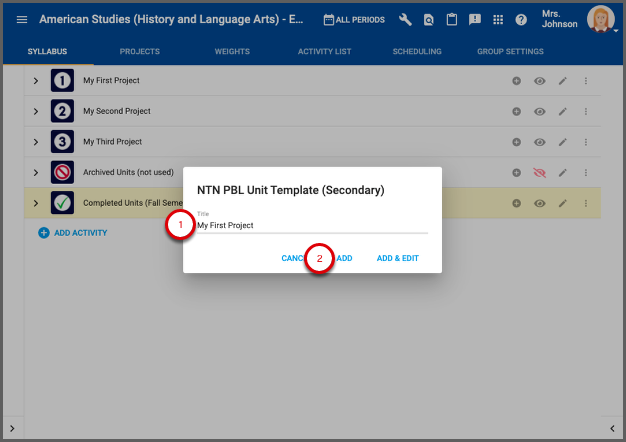Click the help question mark icon
626x442 pixels.
521,20
